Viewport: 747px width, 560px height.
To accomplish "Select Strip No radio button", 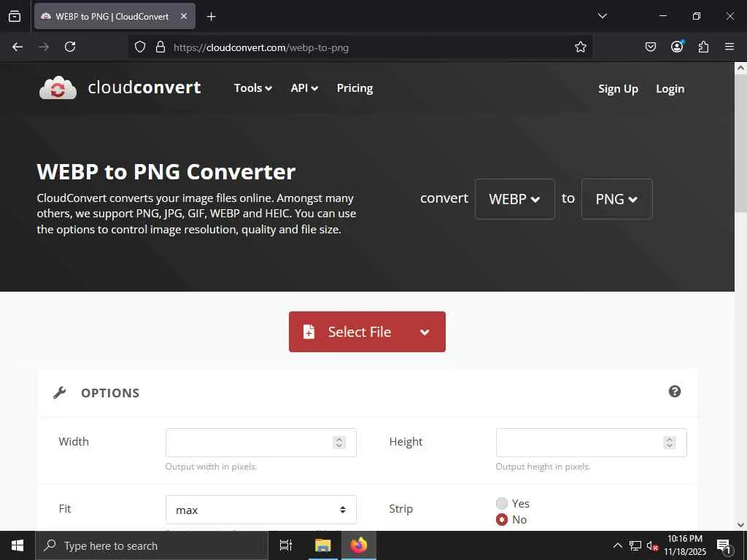I will [502, 519].
